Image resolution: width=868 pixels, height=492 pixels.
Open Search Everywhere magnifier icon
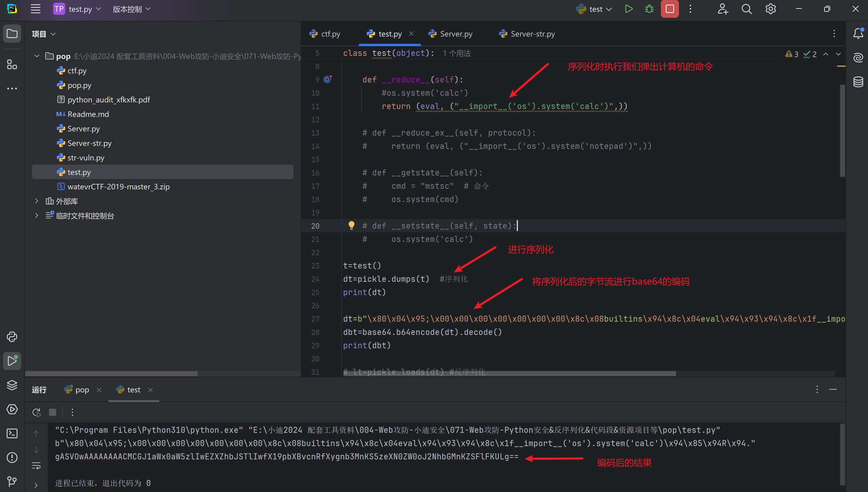[746, 9]
